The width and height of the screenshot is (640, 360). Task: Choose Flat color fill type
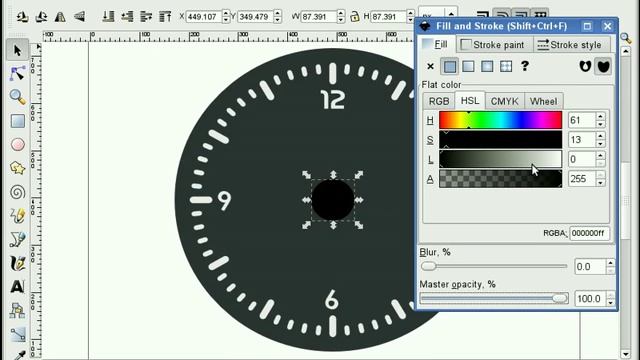(449, 66)
